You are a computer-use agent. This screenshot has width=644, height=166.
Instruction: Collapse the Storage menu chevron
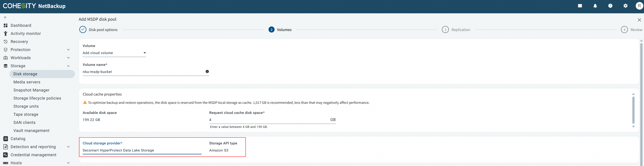coord(69,66)
